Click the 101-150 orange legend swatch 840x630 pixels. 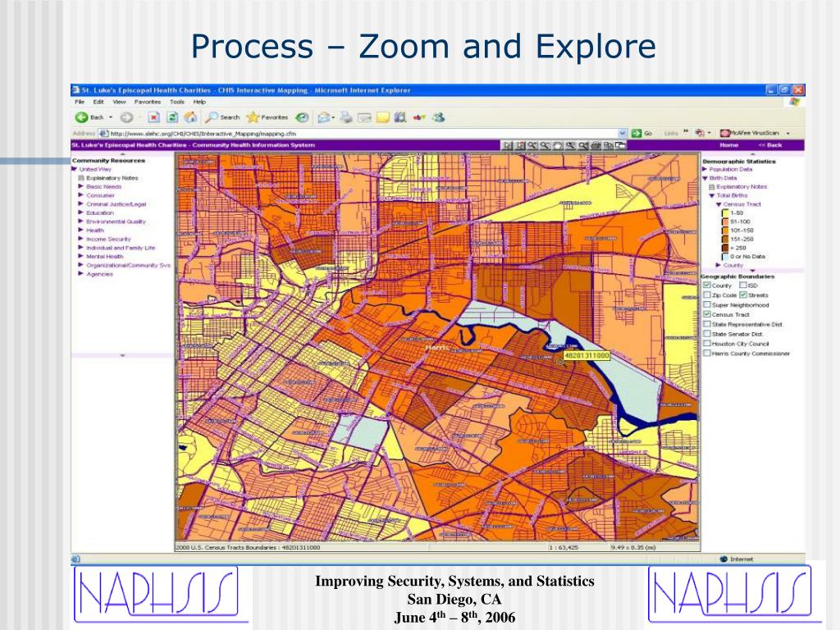[x=725, y=231]
